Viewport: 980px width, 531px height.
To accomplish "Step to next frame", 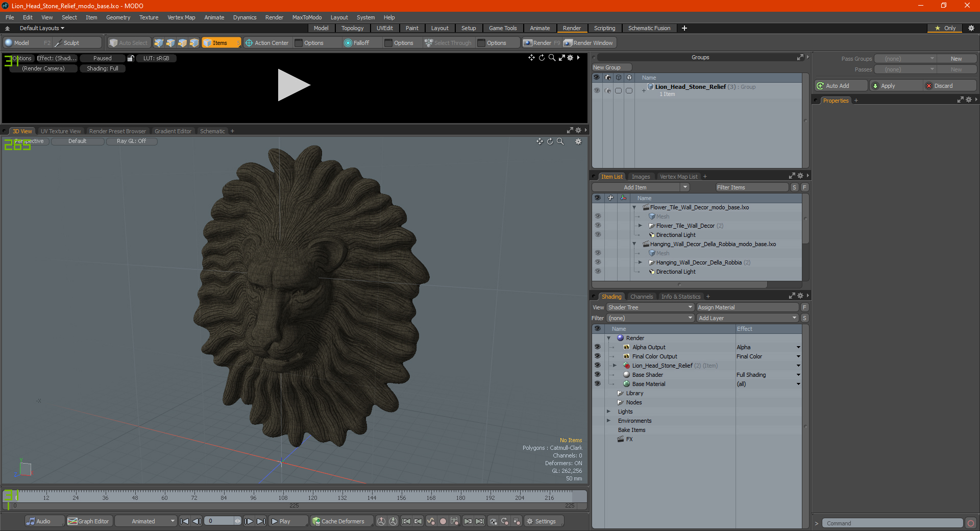I will (x=249, y=521).
